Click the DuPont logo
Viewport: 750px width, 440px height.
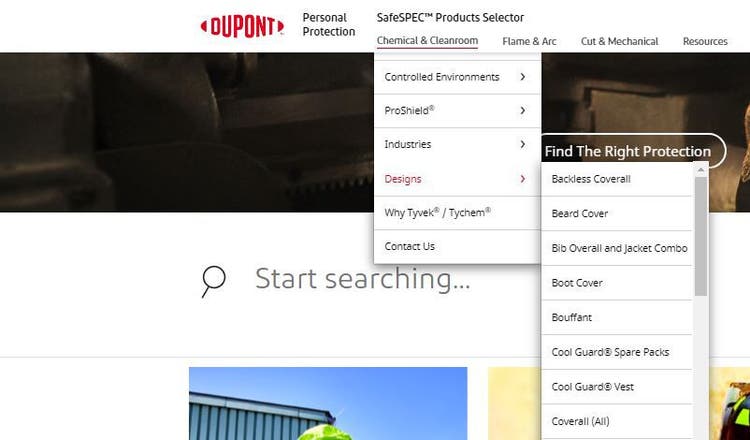[x=242, y=26]
